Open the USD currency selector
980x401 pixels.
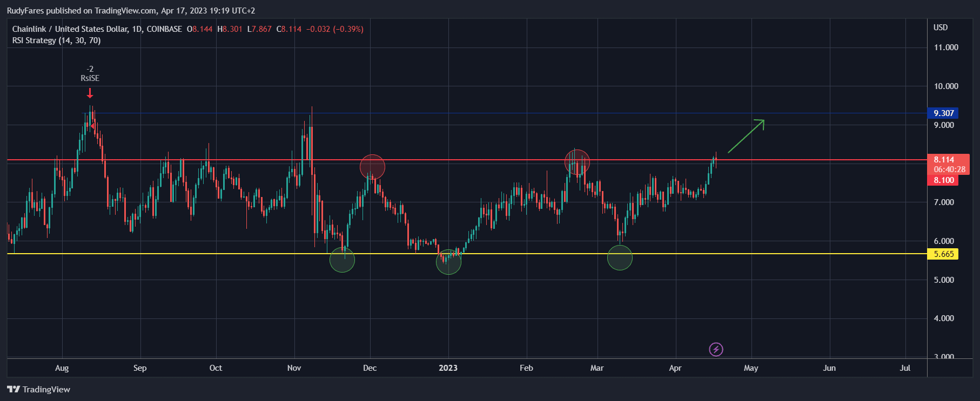point(940,28)
